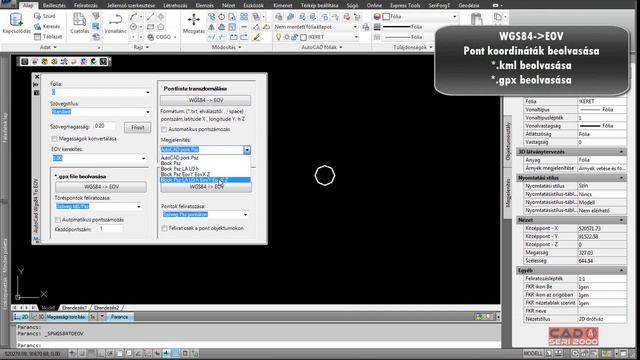
Task: Click the palette properties icon under auto-hide
Action: [x=36, y=93]
